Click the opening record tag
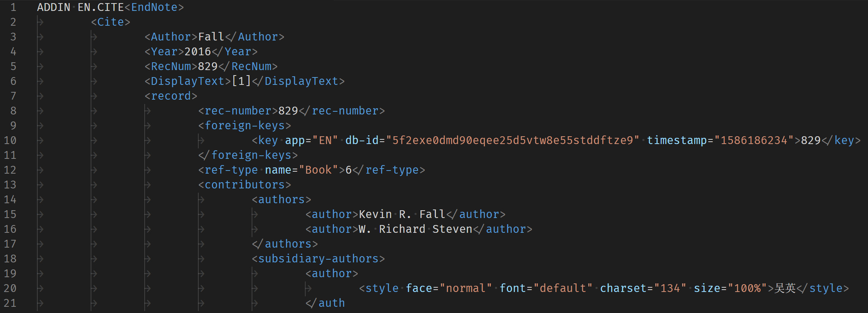This screenshot has width=868, height=313. 171,96
